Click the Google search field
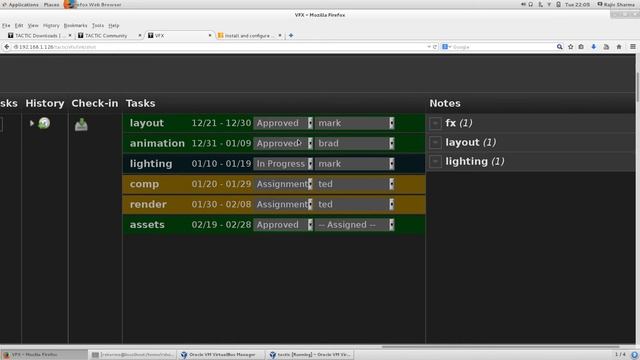This screenshot has height=360, width=640. (x=502, y=47)
